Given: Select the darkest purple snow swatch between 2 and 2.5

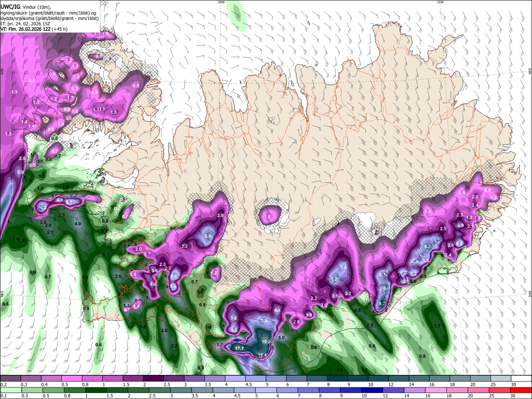Looking at the screenshot, I should [x=153, y=379].
